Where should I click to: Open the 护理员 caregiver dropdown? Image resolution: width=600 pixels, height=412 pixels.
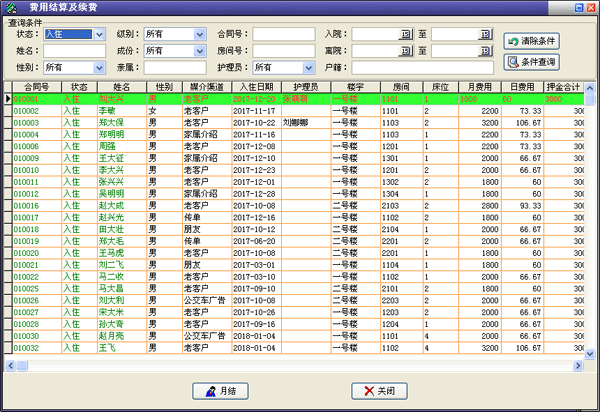[297, 67]
